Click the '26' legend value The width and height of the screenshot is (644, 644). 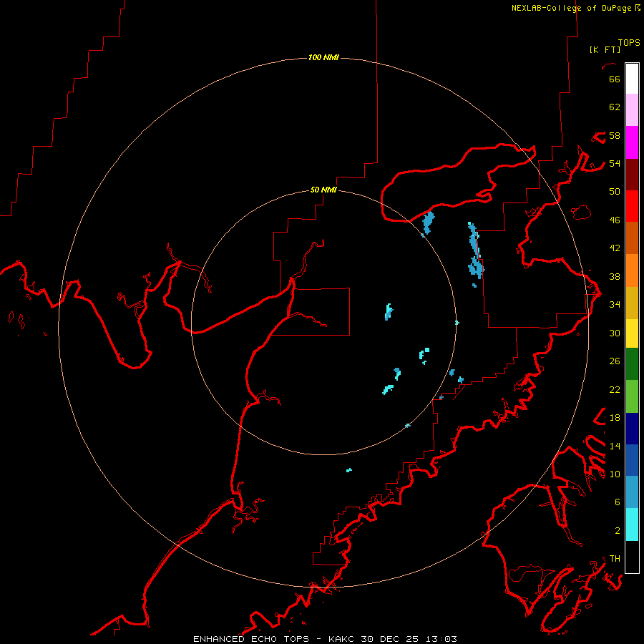tap(615, 361)
